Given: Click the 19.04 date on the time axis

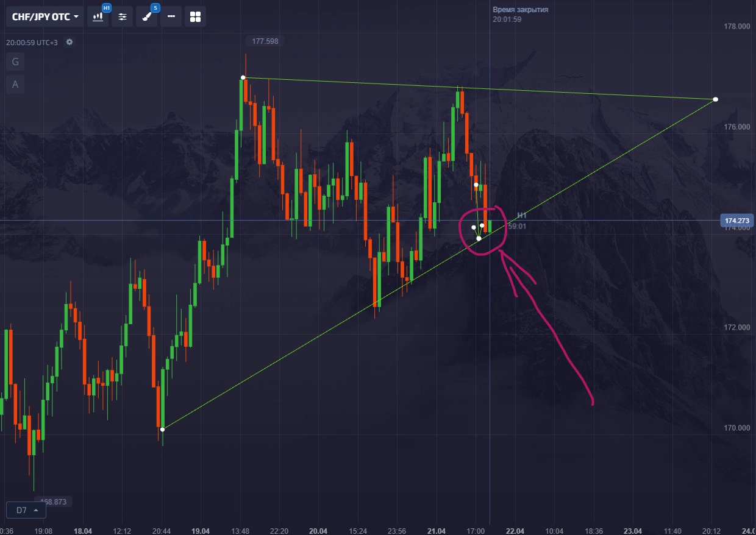Looking at the screenshot, I should (x=201, y=531).
